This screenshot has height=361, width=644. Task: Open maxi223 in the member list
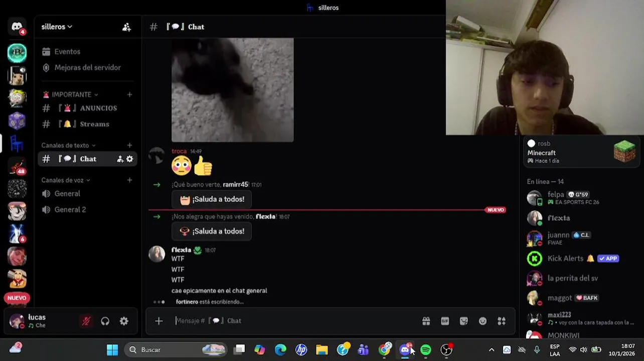579,318
